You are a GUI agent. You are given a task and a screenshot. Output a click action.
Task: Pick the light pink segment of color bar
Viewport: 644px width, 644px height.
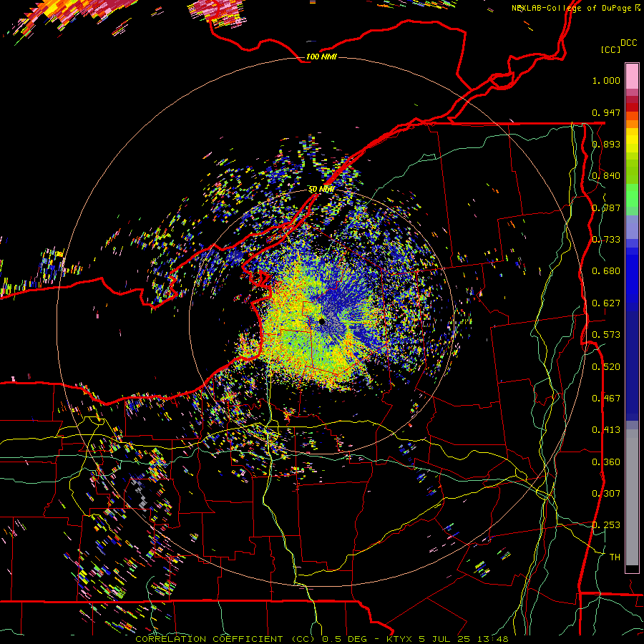632,76
